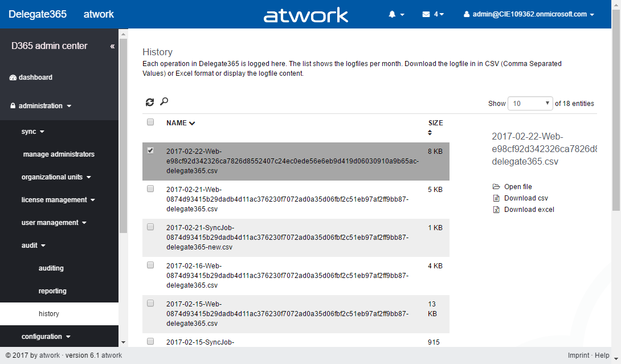
Task: Click the Help footer link
Action: [x=602, y=355]
